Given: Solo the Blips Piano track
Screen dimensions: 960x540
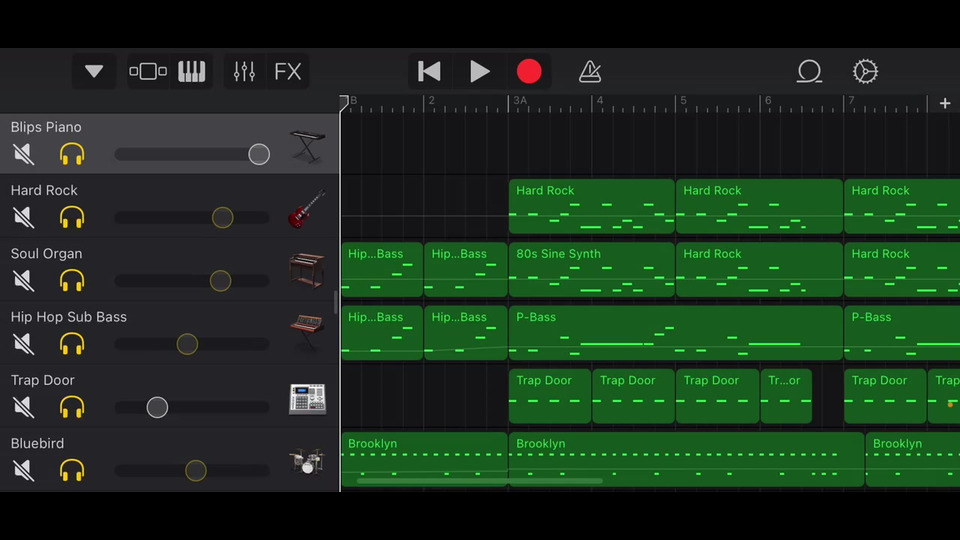Looking at the screenshot, I should point(72,154).
